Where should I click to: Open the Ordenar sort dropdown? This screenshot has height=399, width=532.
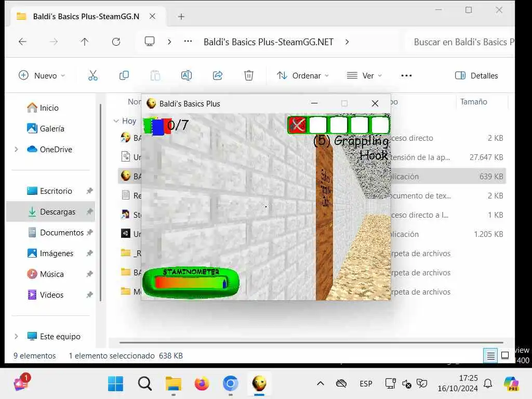pyautogui.click(x=303, y=75)
